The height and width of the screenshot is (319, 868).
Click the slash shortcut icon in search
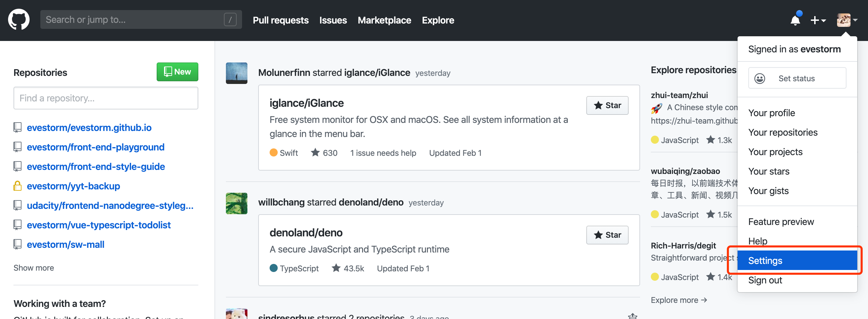point(230,19)
